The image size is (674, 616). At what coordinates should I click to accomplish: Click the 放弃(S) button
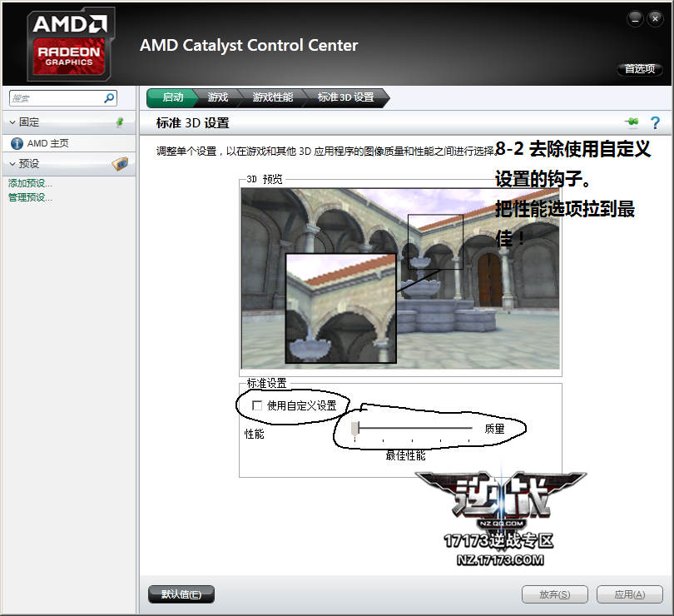pos(554,594)
